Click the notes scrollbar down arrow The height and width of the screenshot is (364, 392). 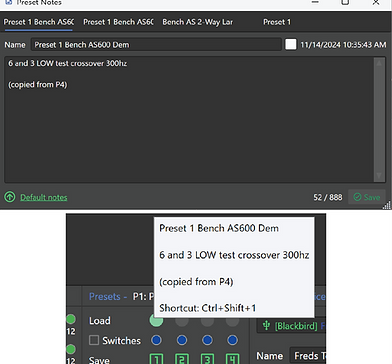[x=379, y=176]
